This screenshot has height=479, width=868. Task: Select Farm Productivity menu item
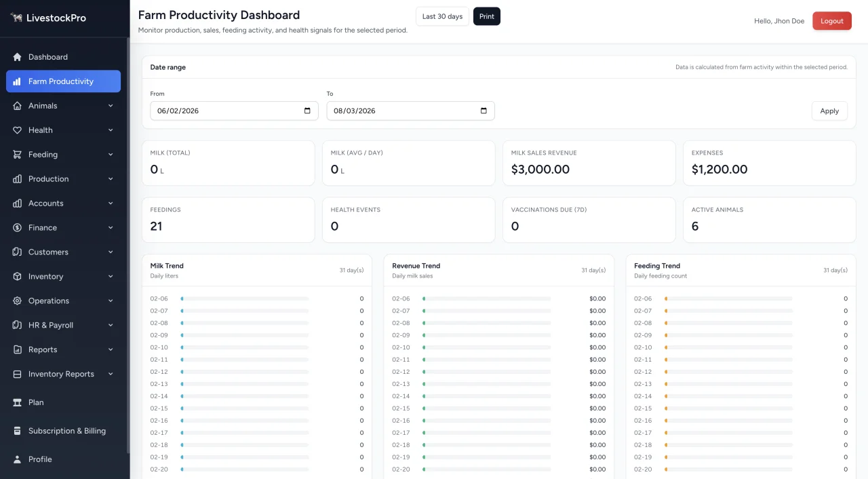pyautogui.click(x=63, y=81)
